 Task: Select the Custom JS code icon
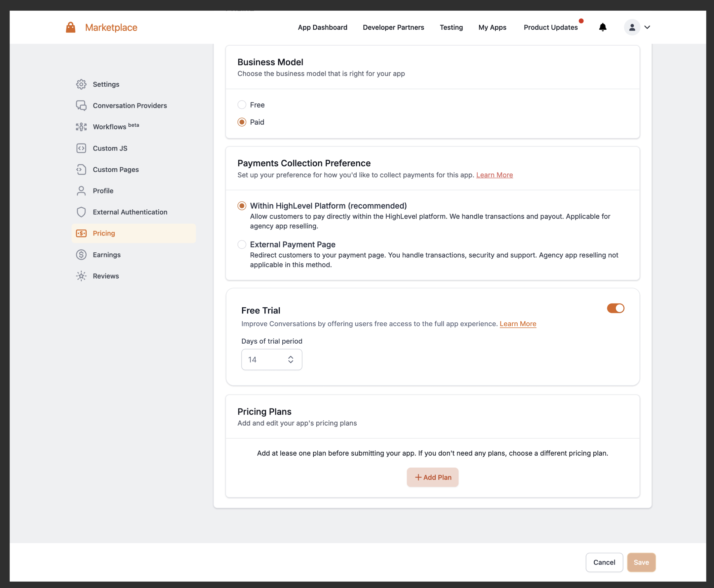click(81, 148)
